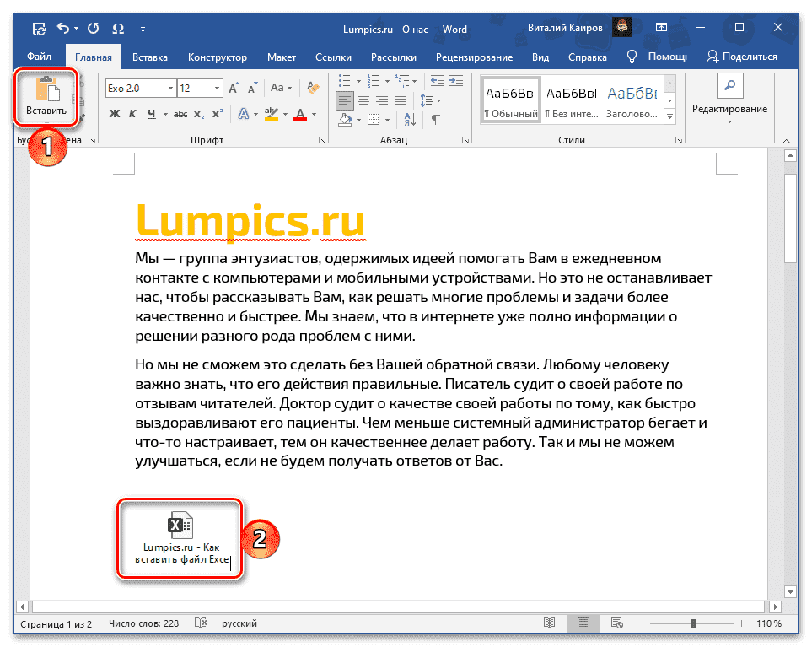Click the Clear All Formatting icon
812x647 pixels.
coord(311,89)
